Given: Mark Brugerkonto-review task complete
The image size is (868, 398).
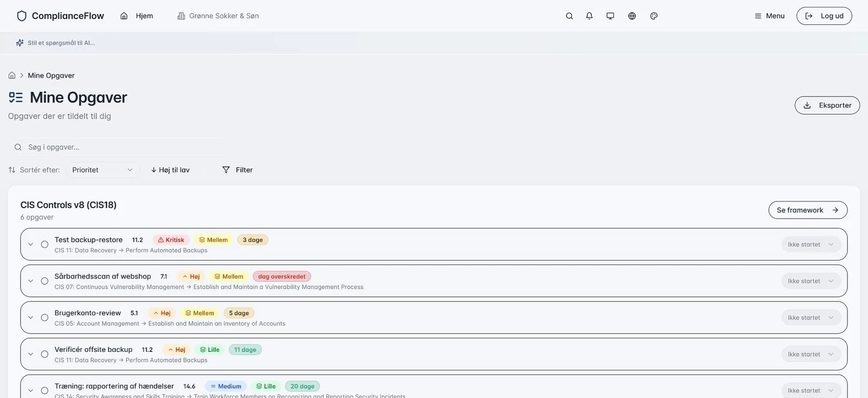Looking at the screenshot, I should tap(44, 318).
